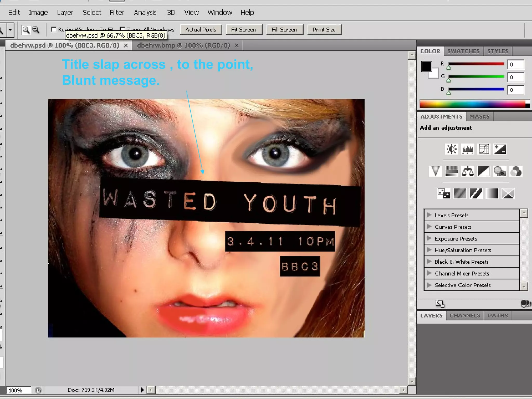The height and width of the screenshot is (399, 532).
Task: Click the zoom percentage field at bottom left
Action: pos(18,390)
